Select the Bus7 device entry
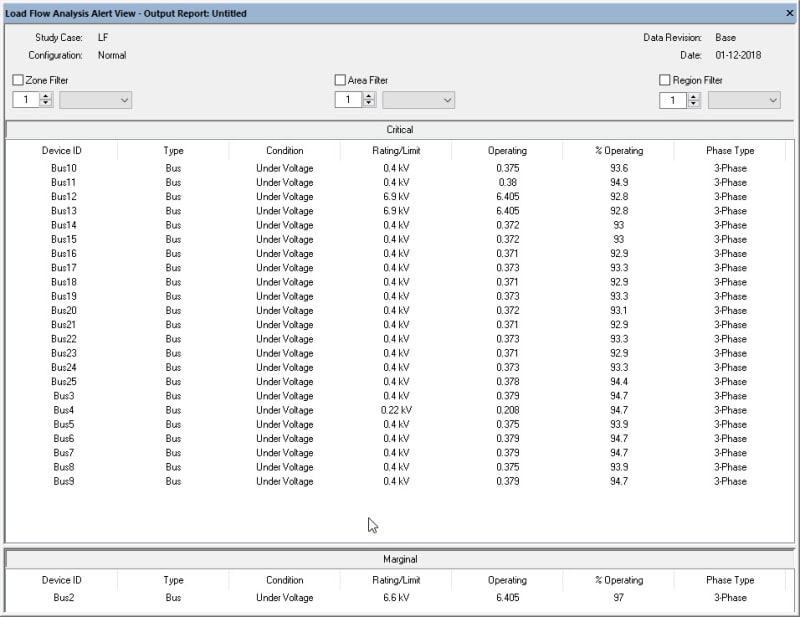Image resolution: width=800 pixels, height=617 pixels. (x=64, y=453)
